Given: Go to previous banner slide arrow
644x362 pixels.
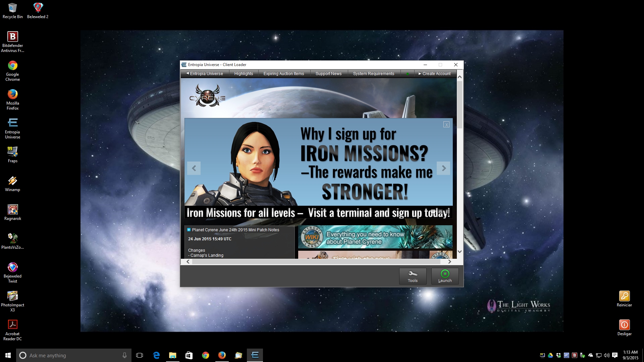Looking at the screenshot, I should (x=194, y=168).
